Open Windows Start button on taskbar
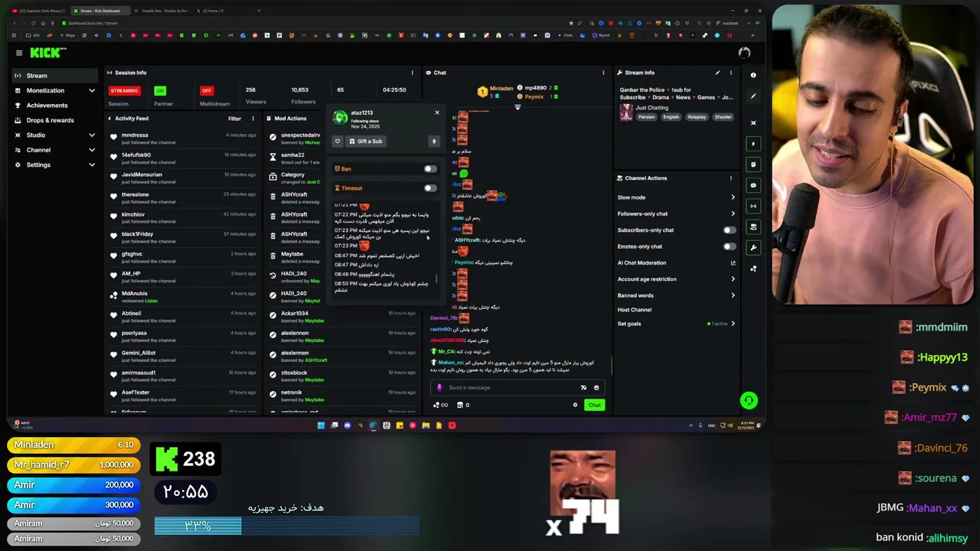Viewport: 980px width, 551px height. [321, 425]
